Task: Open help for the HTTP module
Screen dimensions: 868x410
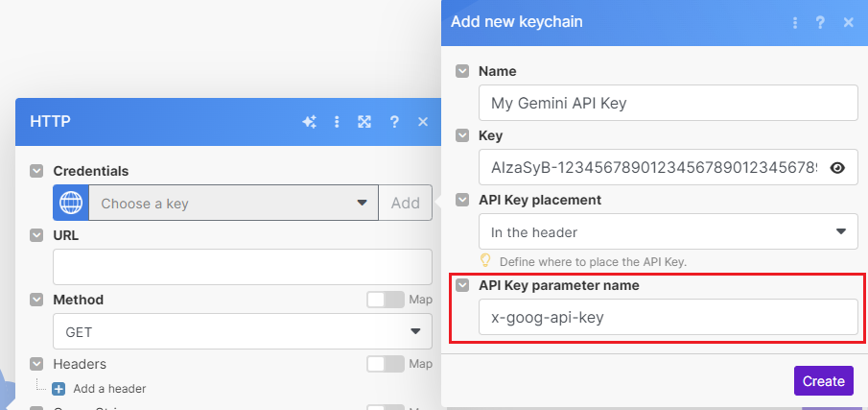Action: pos(393,122)
